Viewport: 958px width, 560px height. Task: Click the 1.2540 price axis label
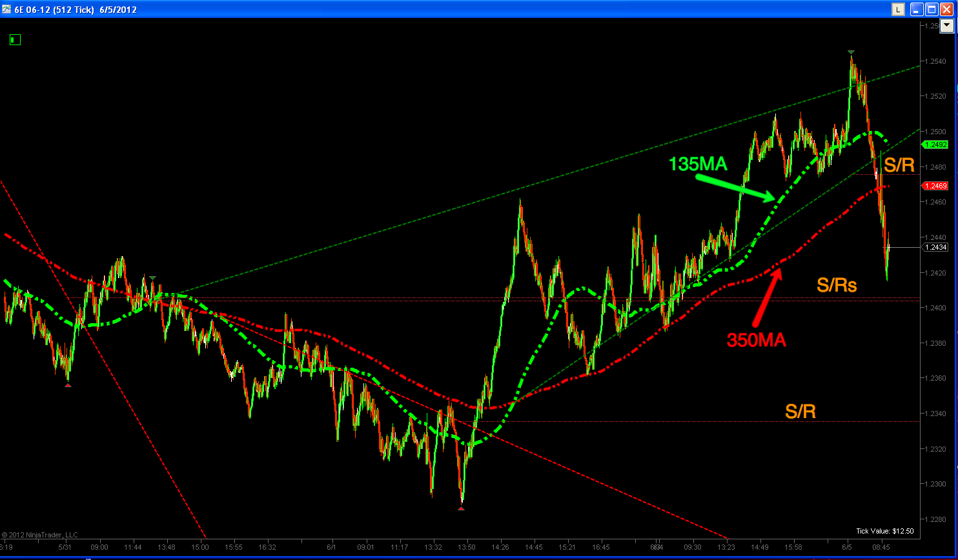934,61
